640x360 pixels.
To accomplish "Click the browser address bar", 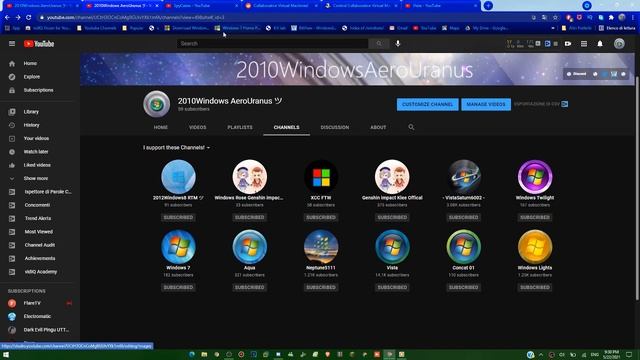I will (282, 18).
